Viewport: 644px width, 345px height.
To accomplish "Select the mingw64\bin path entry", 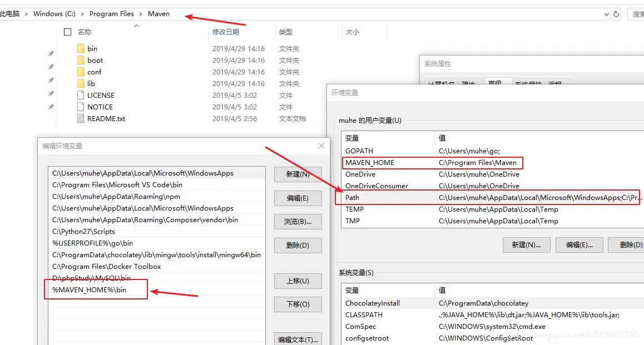I will (156, 255).
